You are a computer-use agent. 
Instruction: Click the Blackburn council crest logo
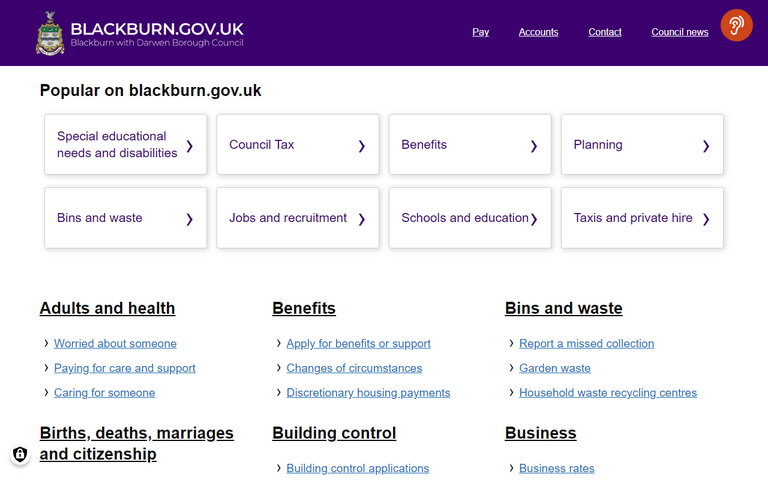50,33
